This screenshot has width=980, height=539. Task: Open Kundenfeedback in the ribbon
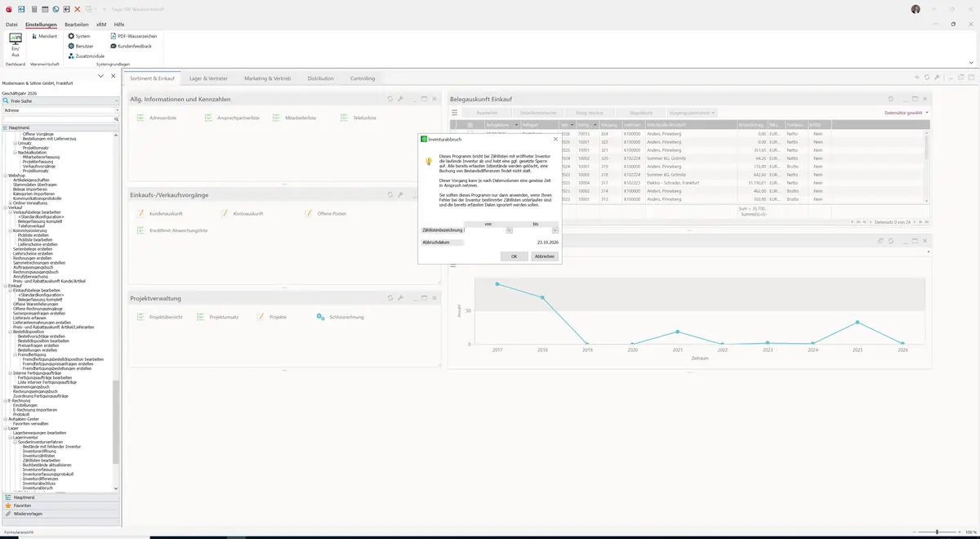tap(131, 47)
